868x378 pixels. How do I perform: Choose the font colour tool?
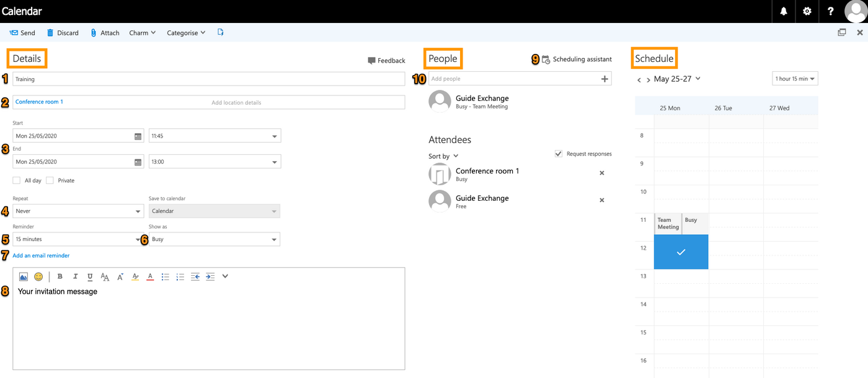(x=150, y=277)
